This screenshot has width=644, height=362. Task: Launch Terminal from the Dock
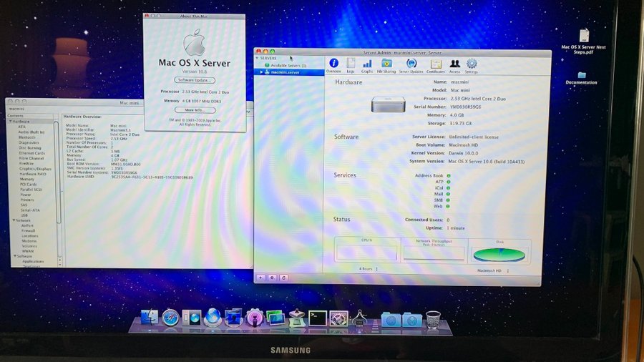click(318, 318)
